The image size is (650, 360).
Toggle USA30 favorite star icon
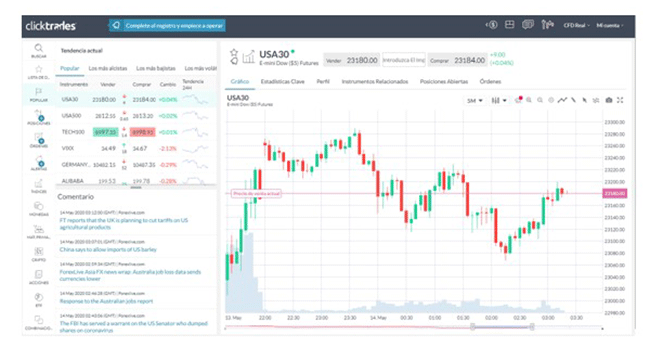click(x=234, y=53)
